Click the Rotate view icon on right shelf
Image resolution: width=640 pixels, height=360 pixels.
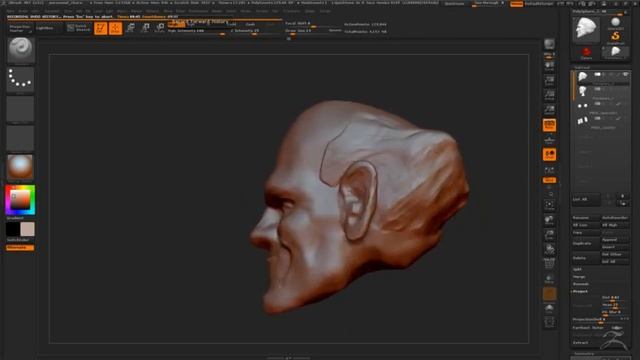(549, 249)
